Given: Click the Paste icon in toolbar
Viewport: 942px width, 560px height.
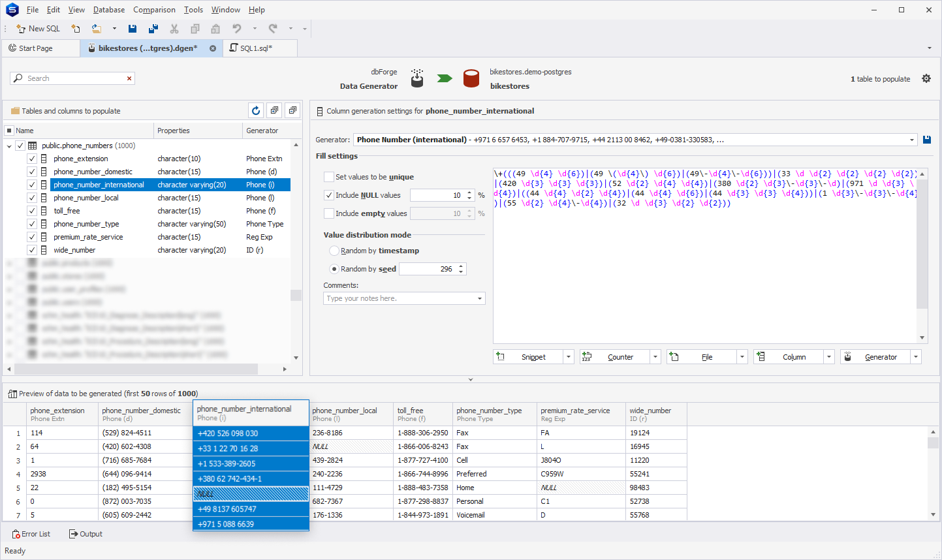Looking at the screenshot, I should click(215, 29).
